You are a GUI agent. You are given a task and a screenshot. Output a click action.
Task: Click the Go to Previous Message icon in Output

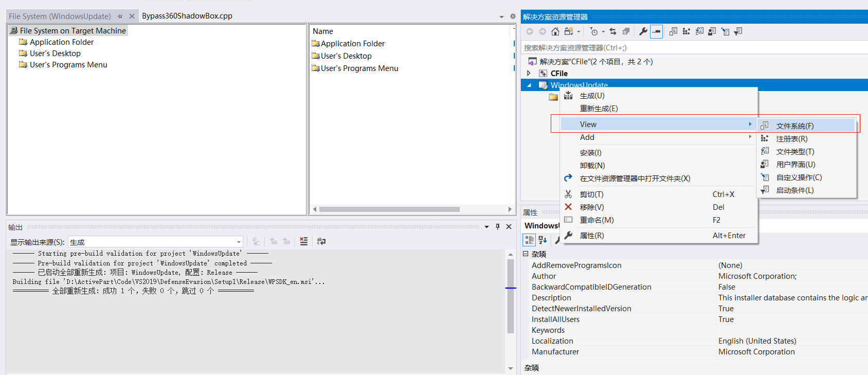click(274, 241)
